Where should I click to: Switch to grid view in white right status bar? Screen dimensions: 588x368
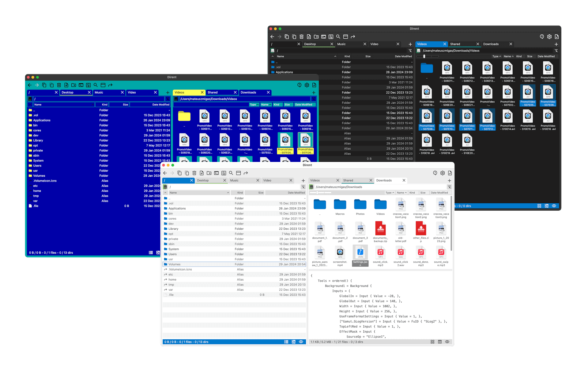[x=432, y=342]
